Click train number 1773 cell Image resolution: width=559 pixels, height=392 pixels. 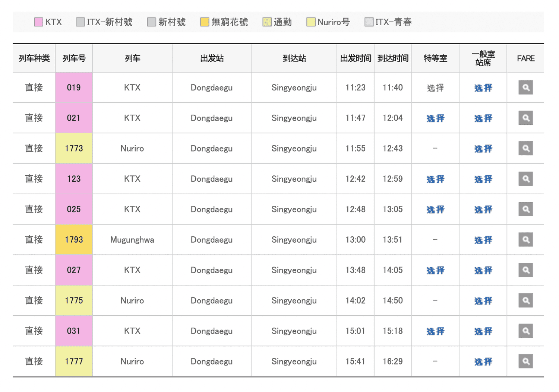click(74, 149)
